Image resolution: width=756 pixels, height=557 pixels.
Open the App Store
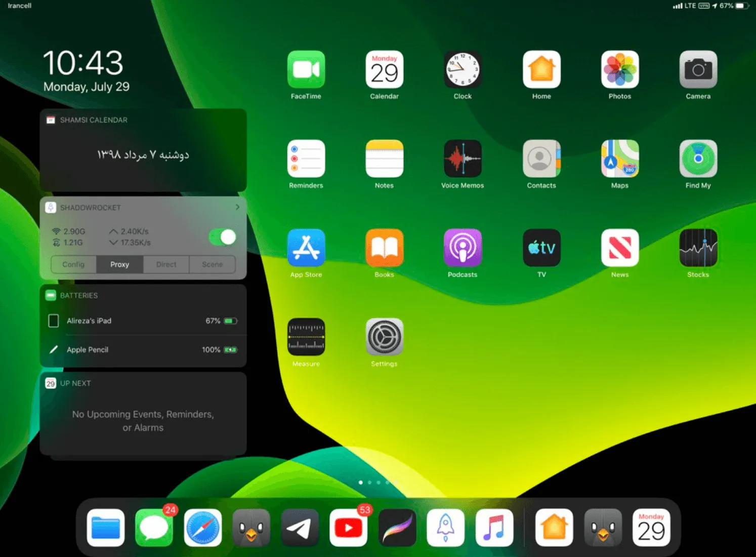pos(306,248)
